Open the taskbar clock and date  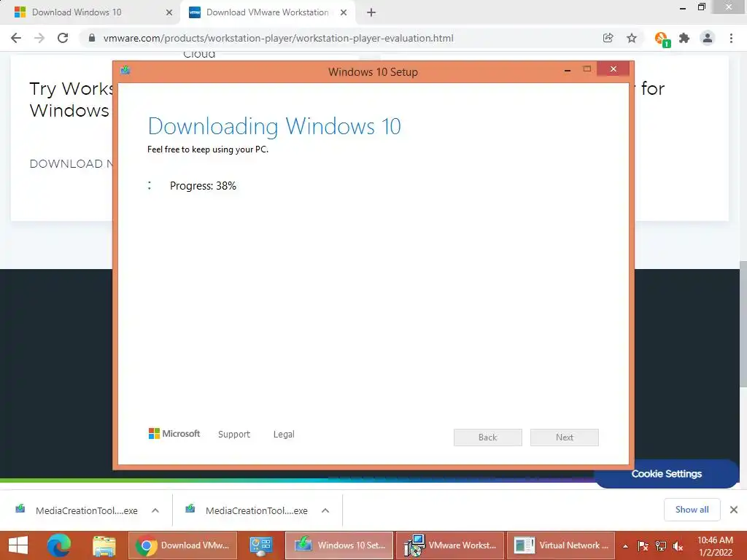tap(715, 546)
